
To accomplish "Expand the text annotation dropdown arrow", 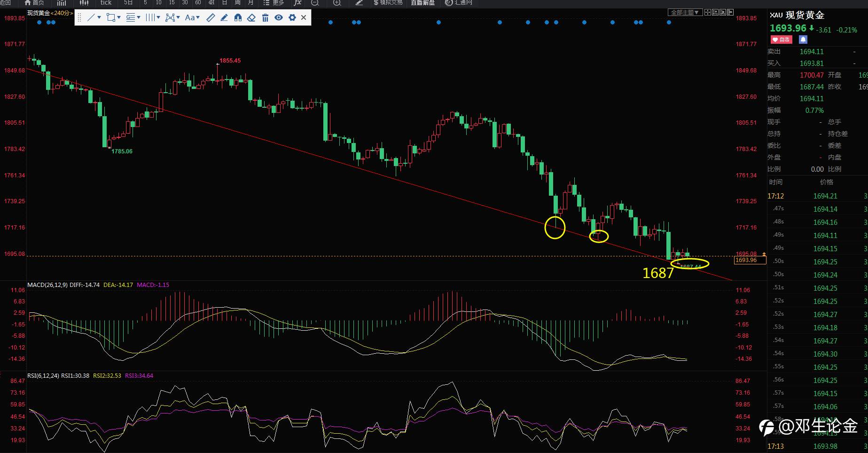I will [198, 18].
